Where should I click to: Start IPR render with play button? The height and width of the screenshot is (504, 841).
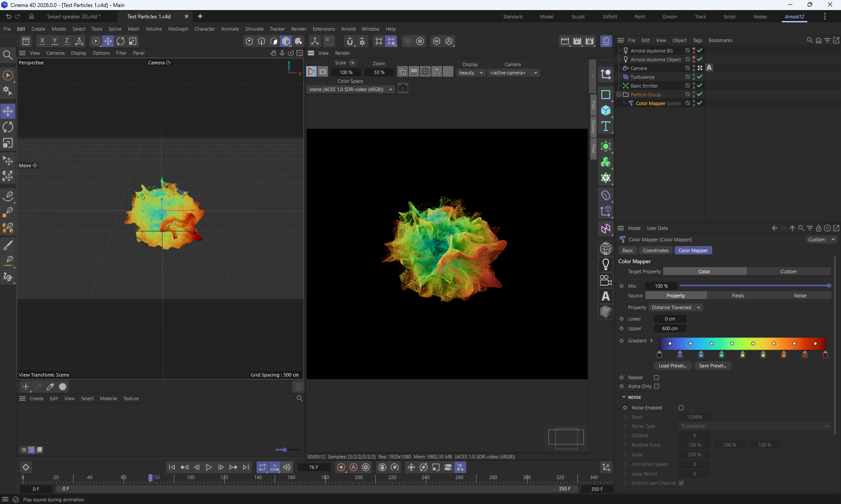(x=311, y=72)
